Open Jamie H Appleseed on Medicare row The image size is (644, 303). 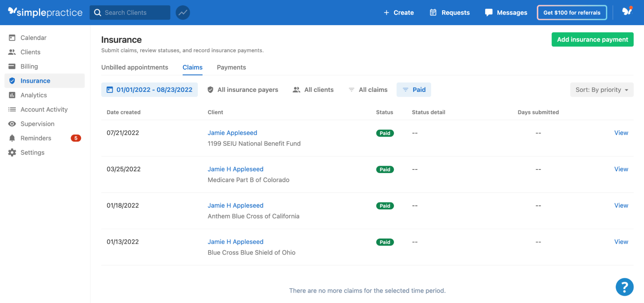pos(235,169)
